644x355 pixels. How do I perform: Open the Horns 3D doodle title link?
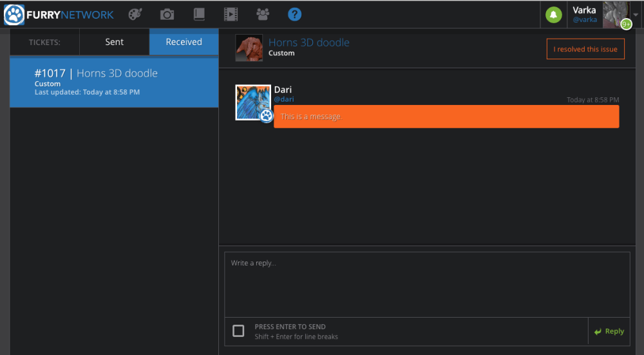[x=309, y=43]
